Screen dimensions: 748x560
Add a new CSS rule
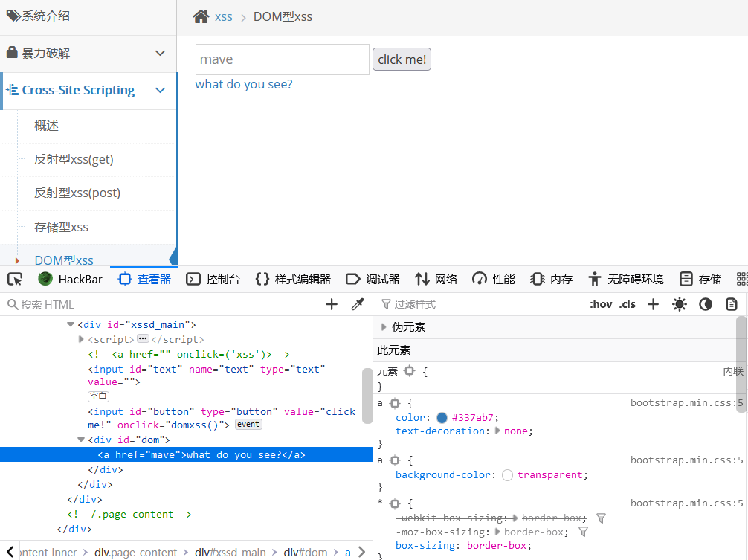(x=653, y=304)
